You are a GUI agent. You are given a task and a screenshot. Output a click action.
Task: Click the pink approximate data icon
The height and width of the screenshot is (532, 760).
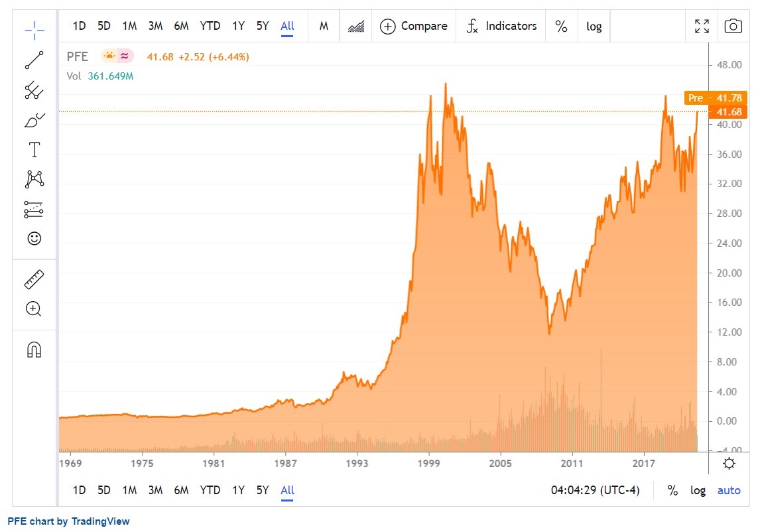125,56
